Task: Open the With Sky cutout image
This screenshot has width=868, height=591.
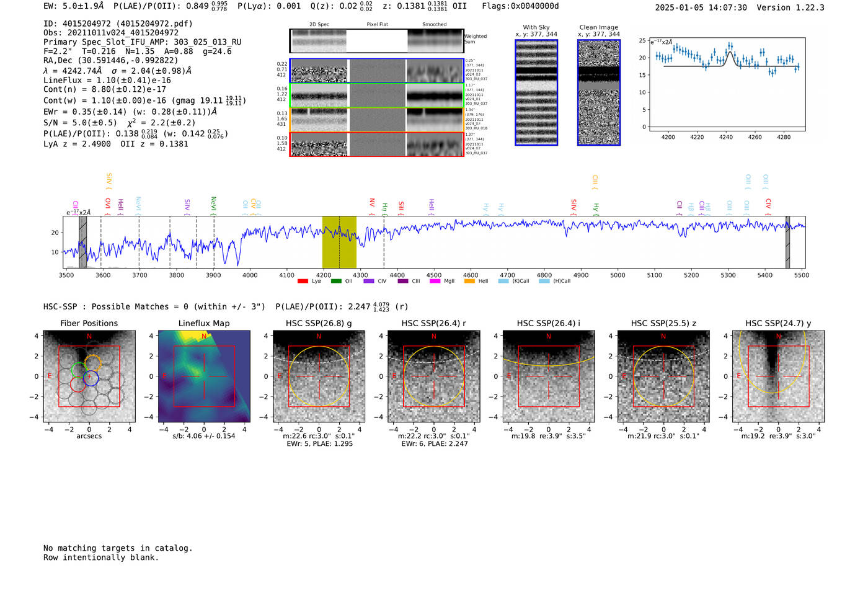Action: point(536,92)
